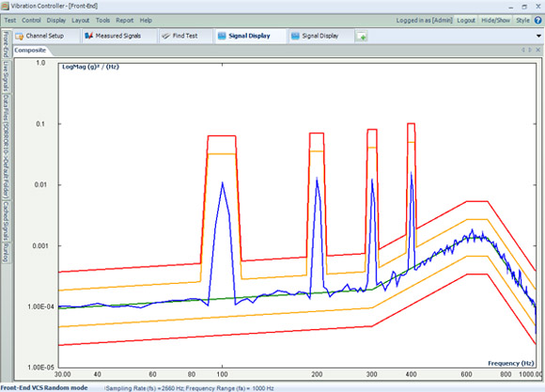545x392 pixels.
Task: Click the Measured Signals tab icon
Action: pos(89,36)
